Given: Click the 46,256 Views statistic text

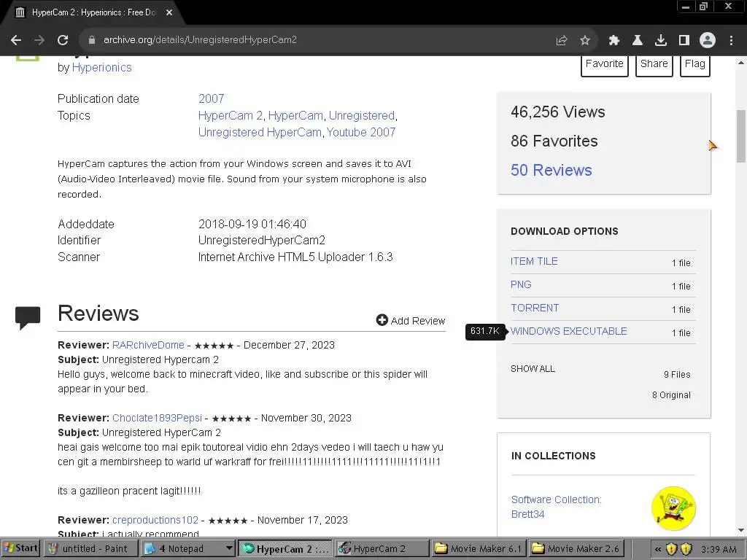Looking at the screenshot, I should (558, 112).
